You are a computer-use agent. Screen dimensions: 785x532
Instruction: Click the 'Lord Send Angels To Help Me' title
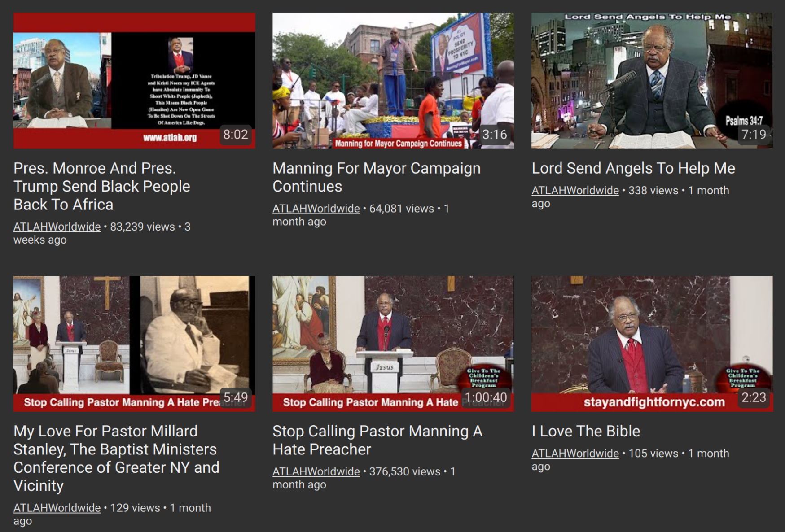pos(633,168)
